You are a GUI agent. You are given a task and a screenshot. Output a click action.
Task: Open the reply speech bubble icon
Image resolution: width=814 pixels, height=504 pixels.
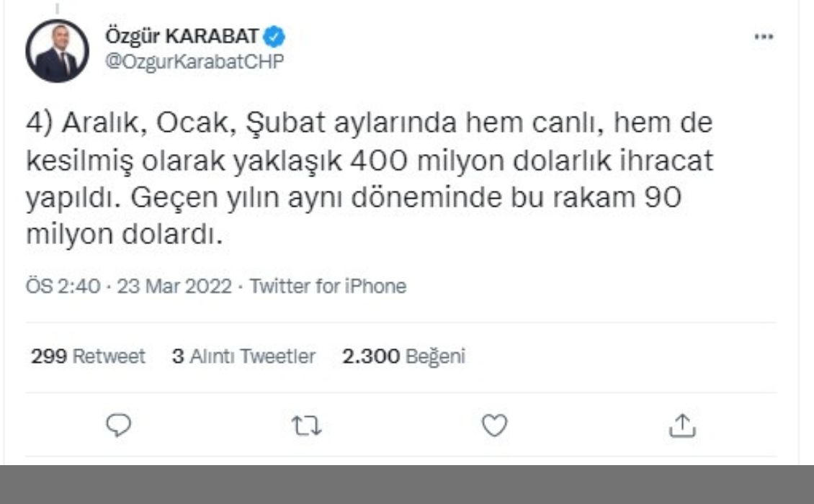tap(119, 425)
